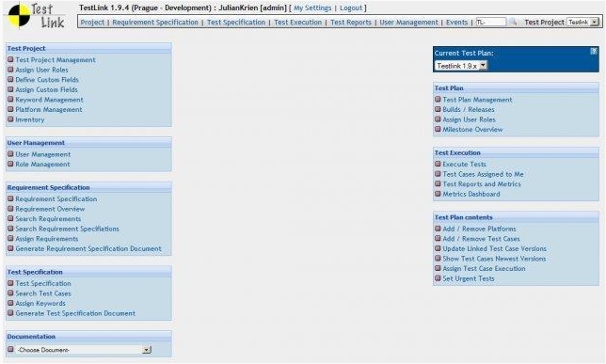
Task: Open help icon in Current Test Plan box
Action: coord(594,51)
